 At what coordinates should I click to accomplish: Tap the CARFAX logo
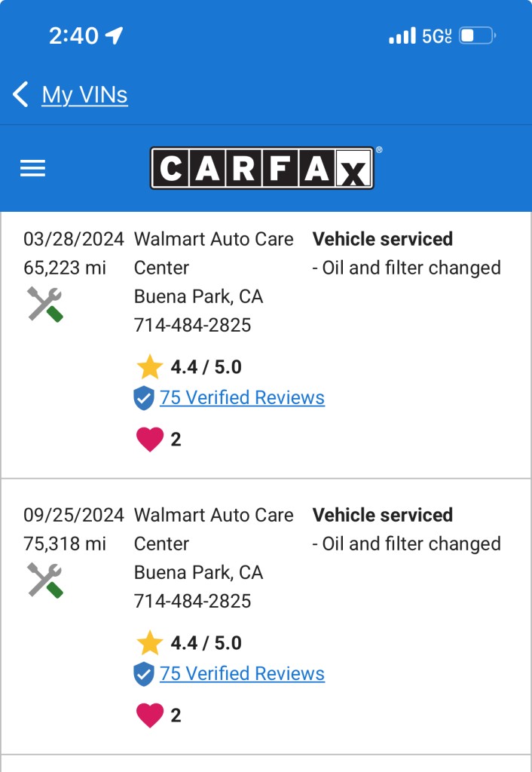262,168
